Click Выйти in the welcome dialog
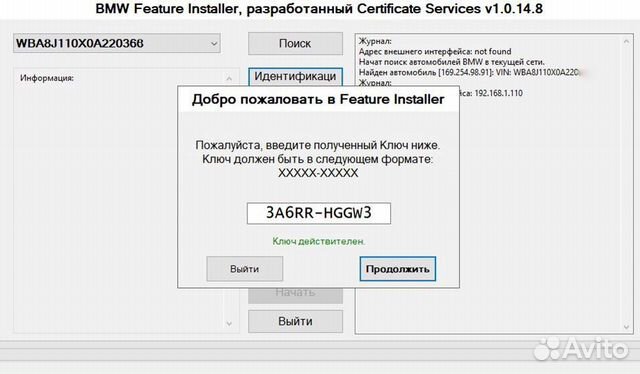The height and width of the screenshot is (374, 640). click(x=244, y=269)
